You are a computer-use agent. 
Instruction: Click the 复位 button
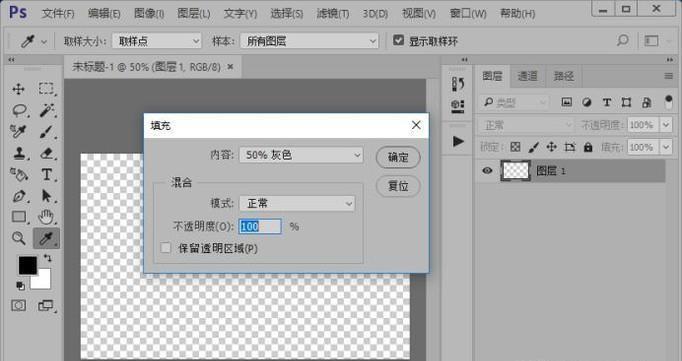click(398, 186)
